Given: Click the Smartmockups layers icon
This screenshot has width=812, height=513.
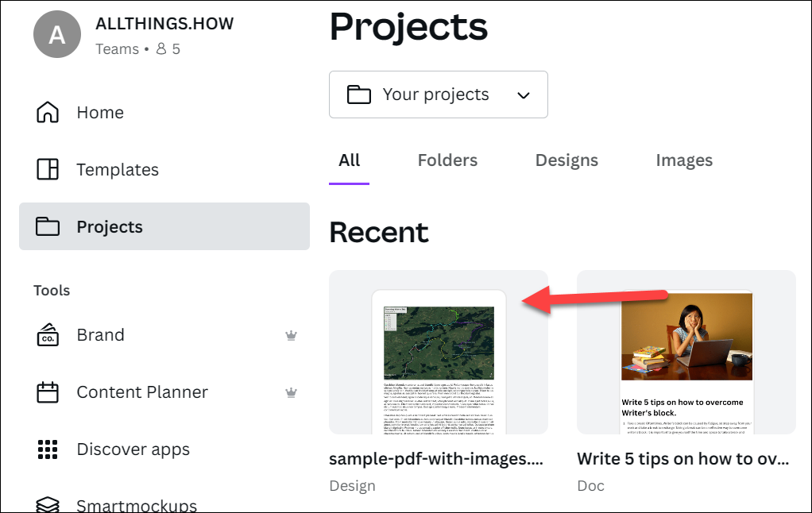Looking at the screenshot, I should 48,505.
